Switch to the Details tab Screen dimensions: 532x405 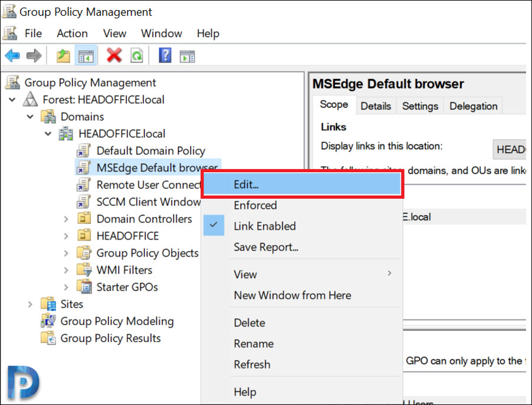tap(376, 106)
